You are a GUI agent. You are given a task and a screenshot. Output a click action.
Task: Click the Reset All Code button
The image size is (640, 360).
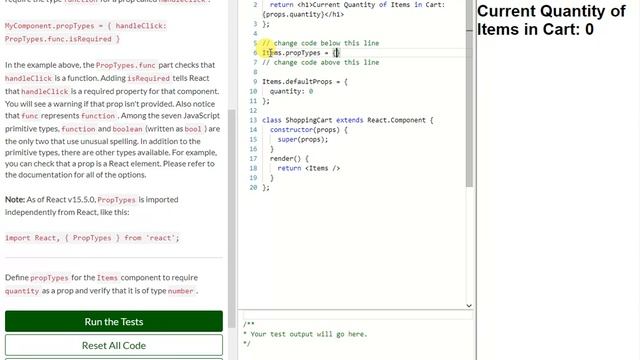point(114,345)
